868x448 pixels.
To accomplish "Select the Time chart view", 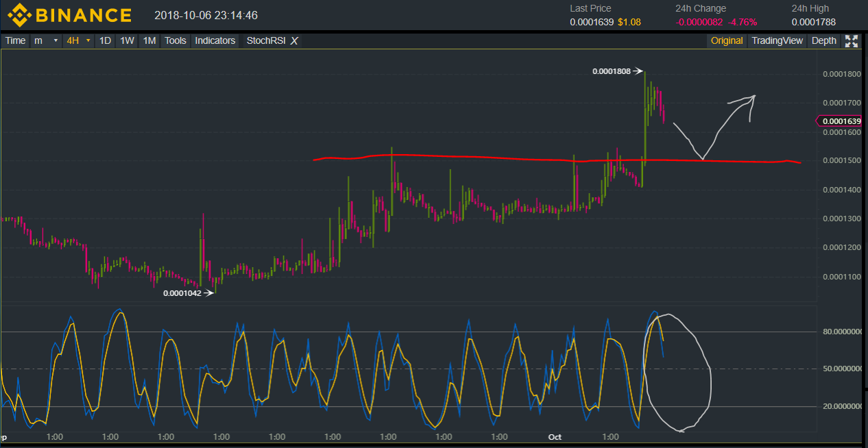I will tap(15, 40).
